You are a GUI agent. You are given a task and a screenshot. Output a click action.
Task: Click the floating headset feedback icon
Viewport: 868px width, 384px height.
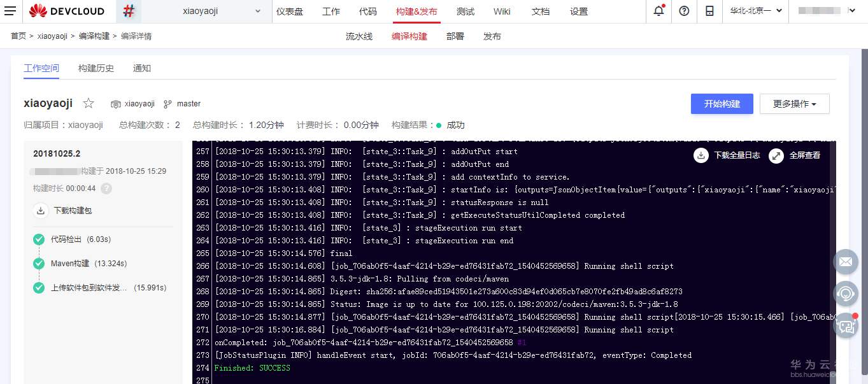[x=846, y=294]
